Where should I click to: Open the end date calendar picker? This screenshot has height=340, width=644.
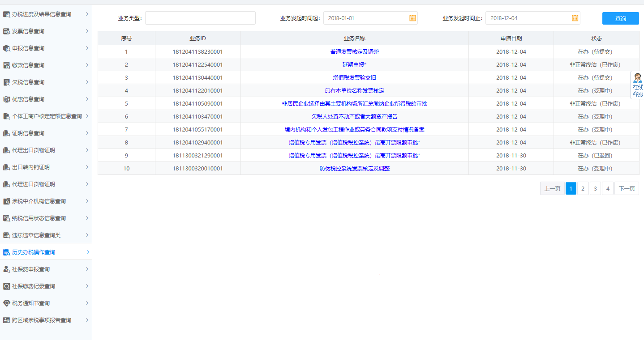coord(575,18)
